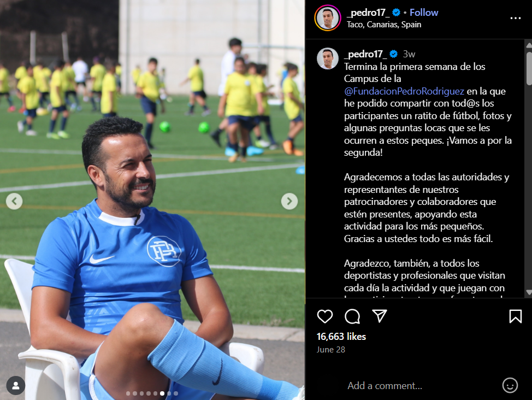Open the emoji picker smiley icon
532x400 pixels.
coord(510,385)
